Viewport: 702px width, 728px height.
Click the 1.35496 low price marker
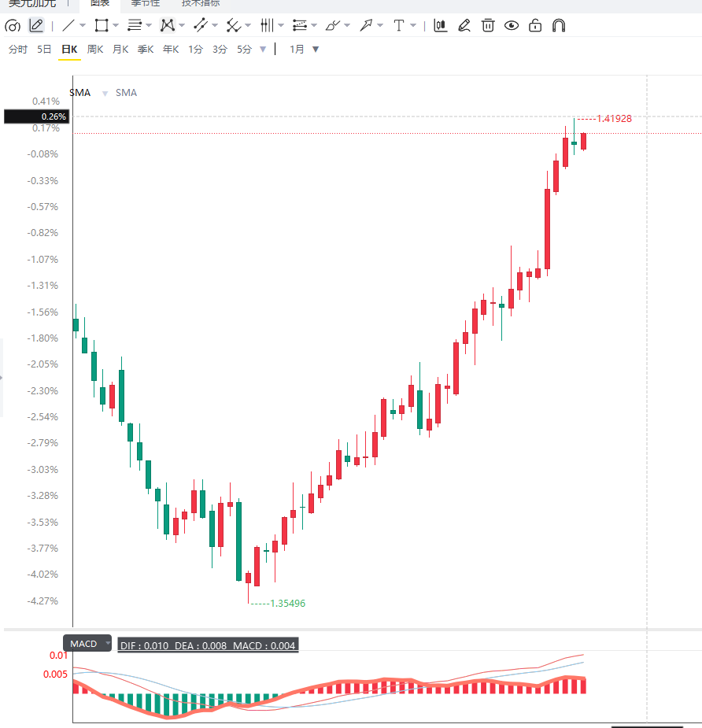287,604
